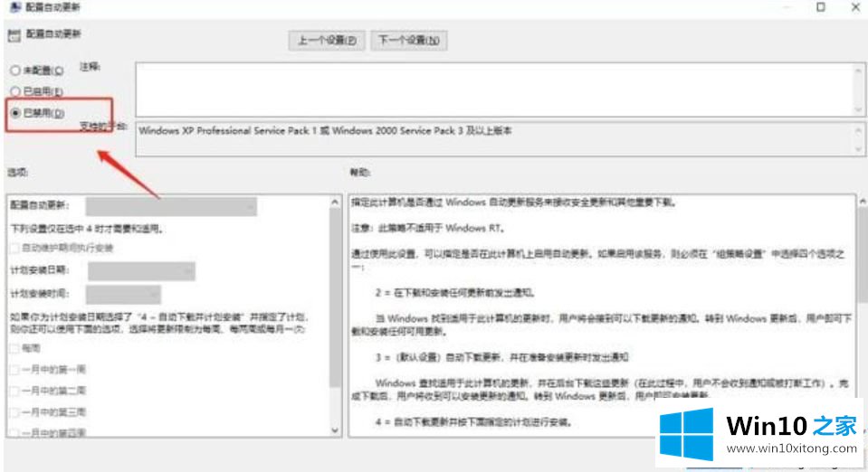
Task: Select the 已启用(E) radio button
Action: point(15,91)
